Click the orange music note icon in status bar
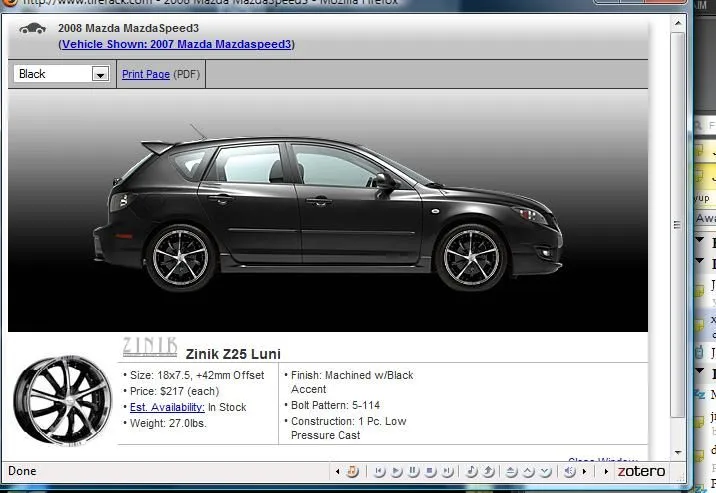The image size is (716, 493). coord(352,471)
